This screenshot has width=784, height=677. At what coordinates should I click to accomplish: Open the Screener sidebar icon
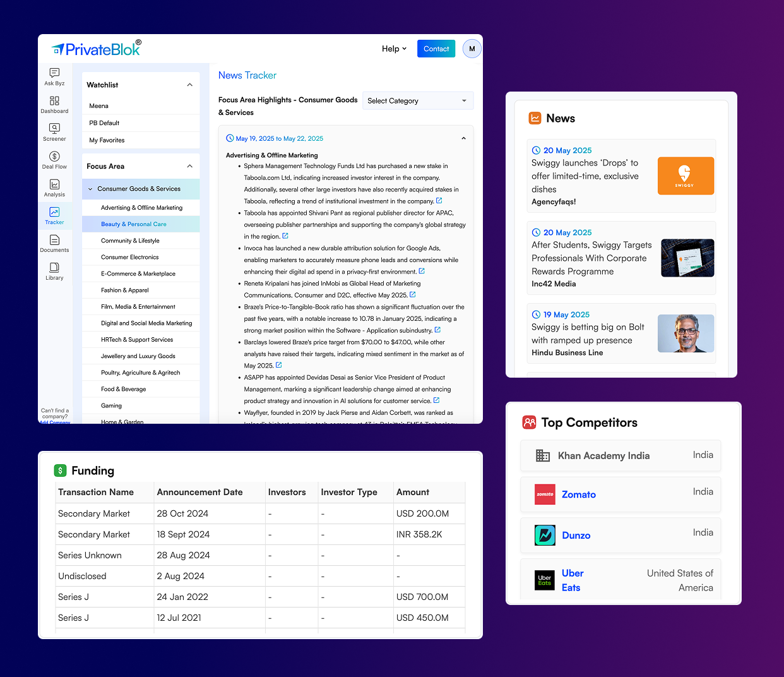click(x=54, y=128)
